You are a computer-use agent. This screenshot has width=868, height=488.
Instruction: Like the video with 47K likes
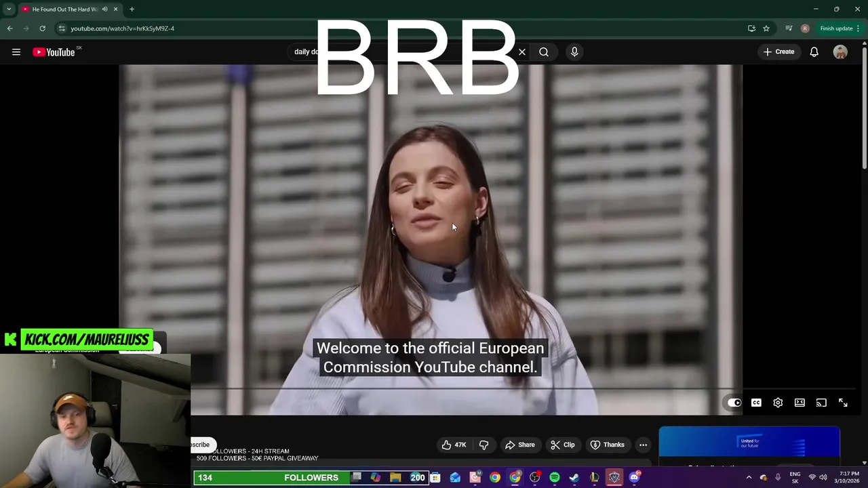tap(454, 445)
